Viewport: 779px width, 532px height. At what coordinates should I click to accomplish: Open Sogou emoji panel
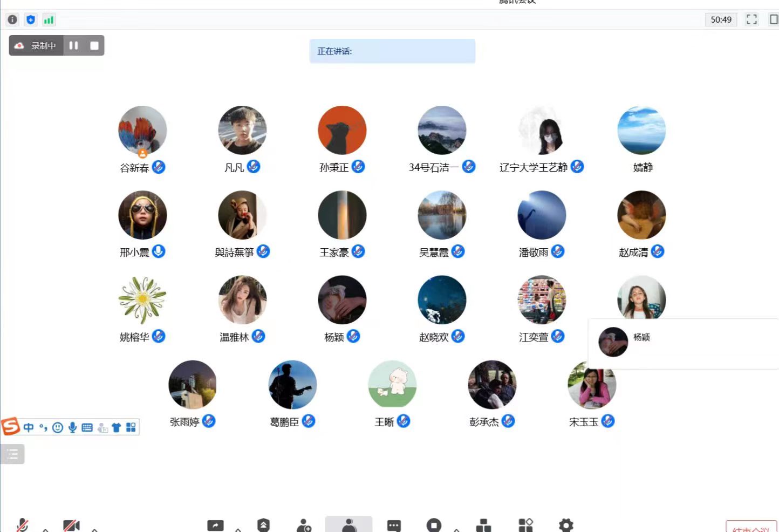(58, 427)
